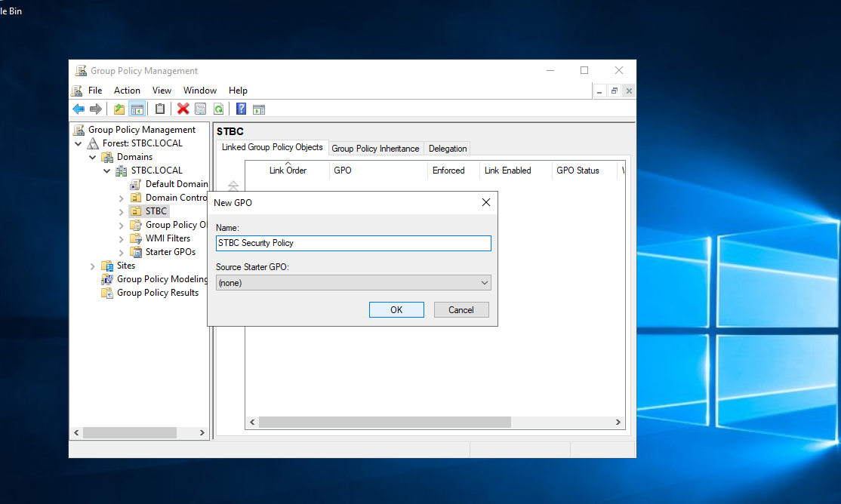
Task: Open Properties from the toolbar icon
Action: click(201, 109)
